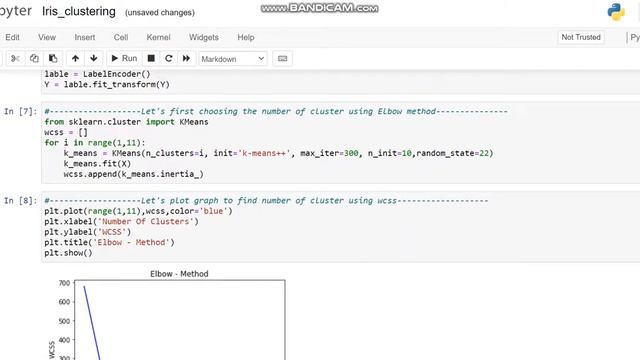Image resolution: width=640 pixels, height=360 pixels.
Task: Restart kernel and run all icon
Action: [186, 59]
